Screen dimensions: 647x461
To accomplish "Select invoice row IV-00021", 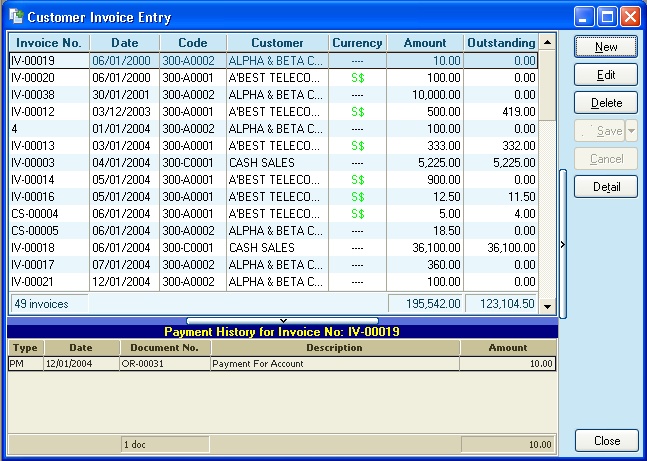I will tap(274, 281).
